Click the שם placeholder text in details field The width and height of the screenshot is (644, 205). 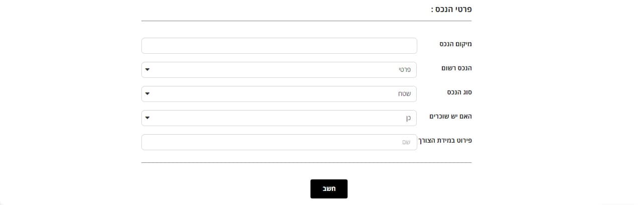click(406, 142)
